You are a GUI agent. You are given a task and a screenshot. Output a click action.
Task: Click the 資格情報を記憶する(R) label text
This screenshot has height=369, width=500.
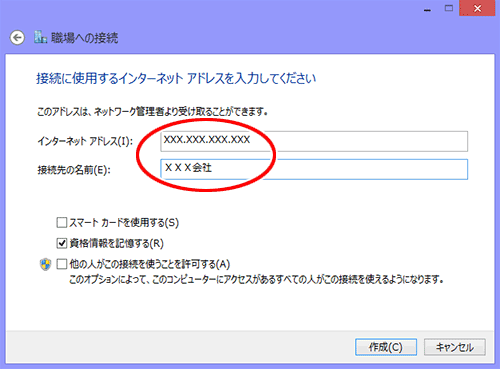[117, 244]
